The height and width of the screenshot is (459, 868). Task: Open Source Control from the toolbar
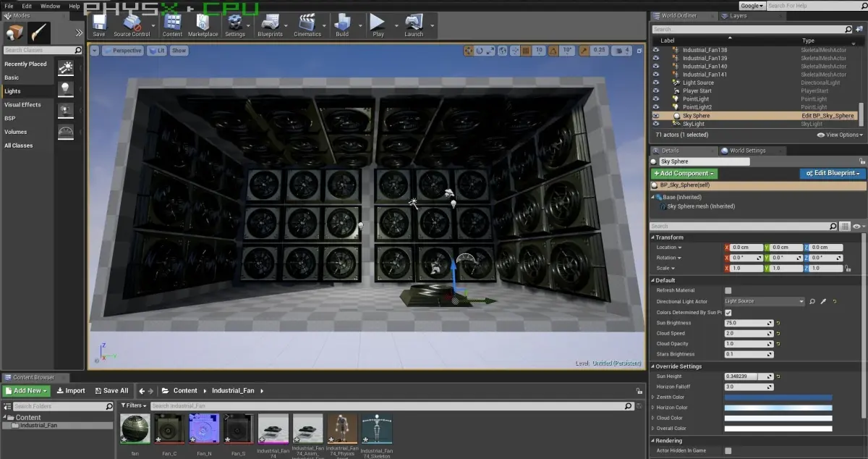click(132, 22)
